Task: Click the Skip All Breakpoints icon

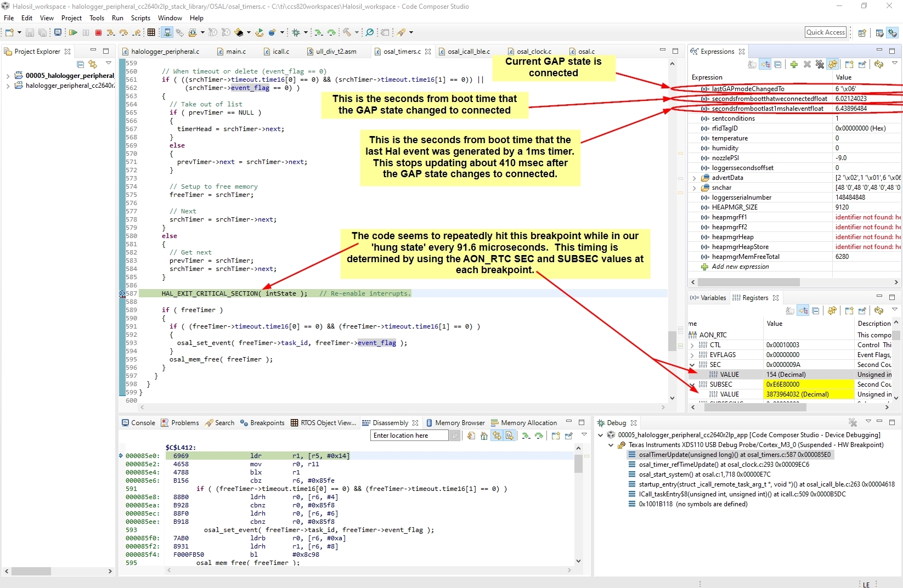Action: pyautogui.click(x=370, y=32)
